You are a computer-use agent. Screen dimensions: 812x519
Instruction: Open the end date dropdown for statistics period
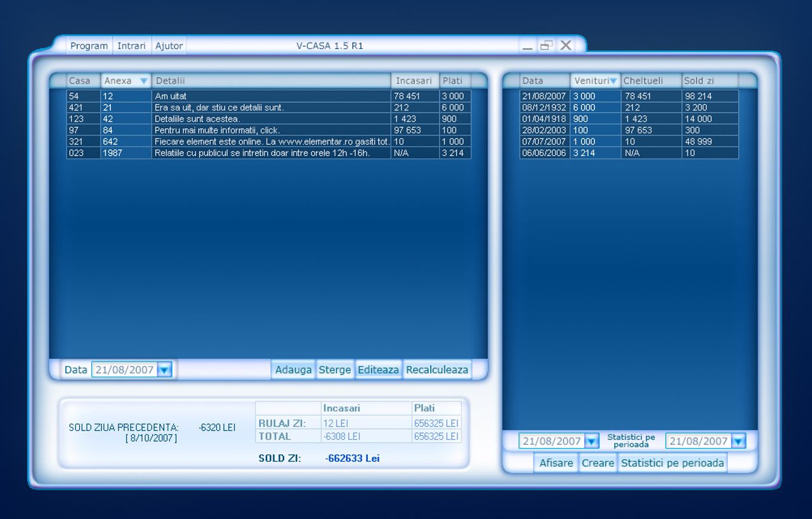pos(737,440)
